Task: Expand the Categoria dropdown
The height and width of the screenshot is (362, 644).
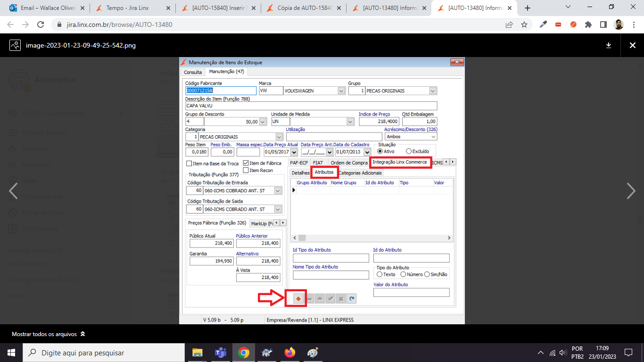Action: click(279, 137)
